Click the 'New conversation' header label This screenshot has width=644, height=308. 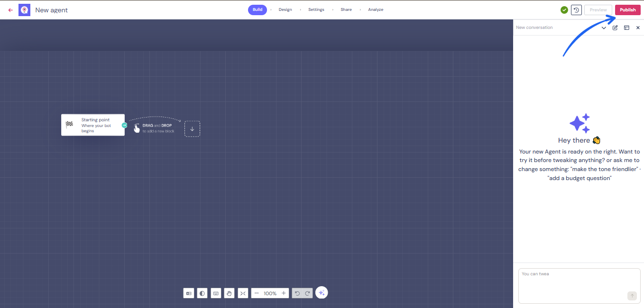coord(534,27)
